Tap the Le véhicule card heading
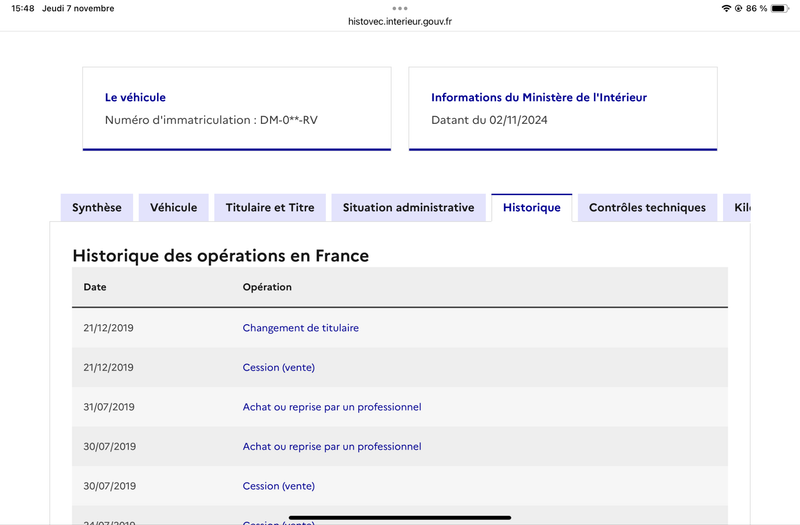This screenshot has height=525, width=800. pos(135,97)
